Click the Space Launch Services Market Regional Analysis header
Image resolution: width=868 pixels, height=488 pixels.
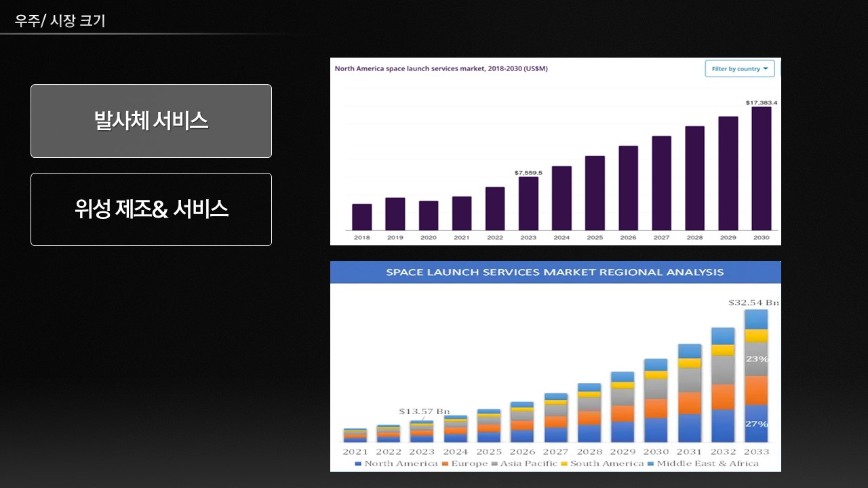coord(555,272)
